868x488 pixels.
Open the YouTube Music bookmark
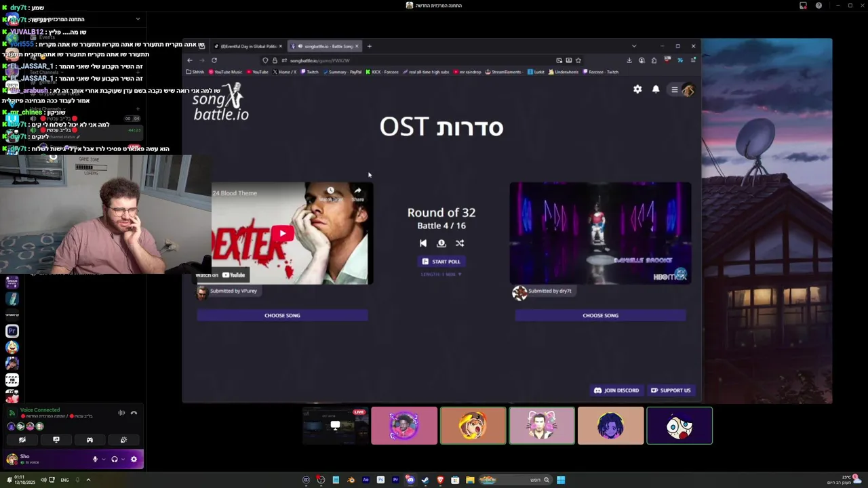coord(225,72)
